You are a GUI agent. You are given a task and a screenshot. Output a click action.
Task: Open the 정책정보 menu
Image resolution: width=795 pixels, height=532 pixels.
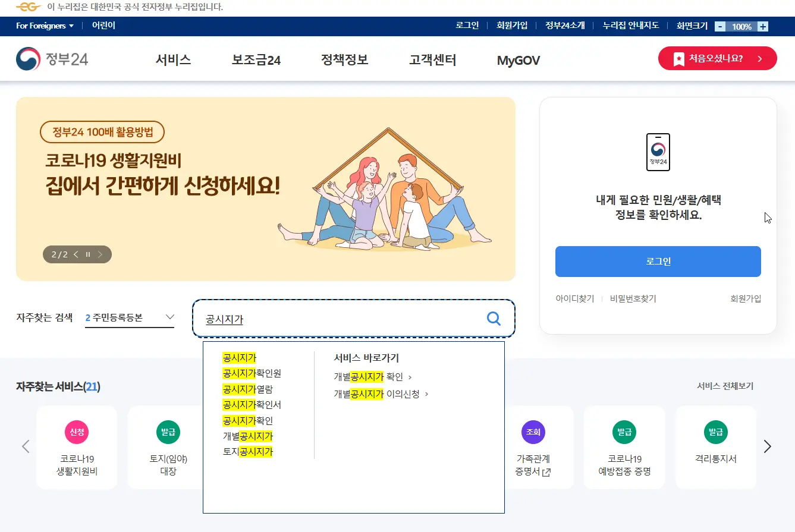coord(345,60)
